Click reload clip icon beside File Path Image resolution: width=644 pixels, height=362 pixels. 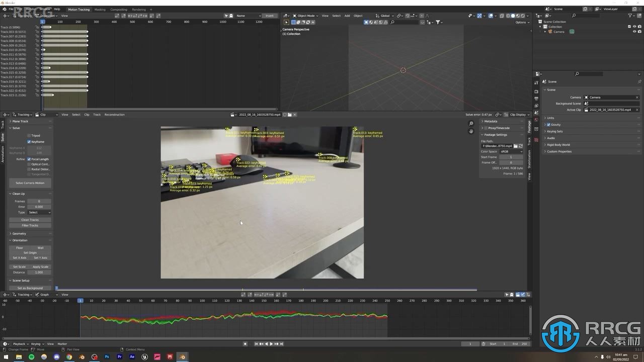coord(521,146)
